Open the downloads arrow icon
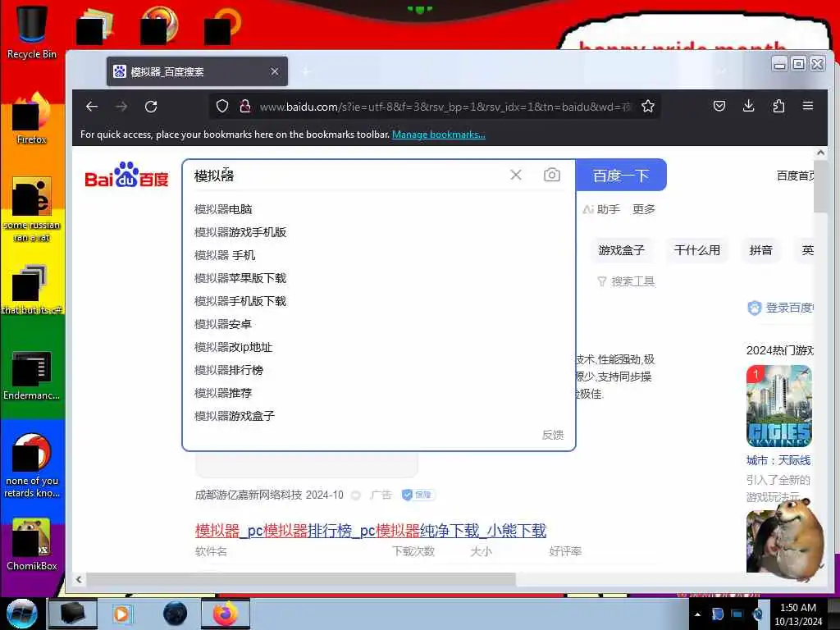This screenshot has height=630, width=840. click(749, 106)
